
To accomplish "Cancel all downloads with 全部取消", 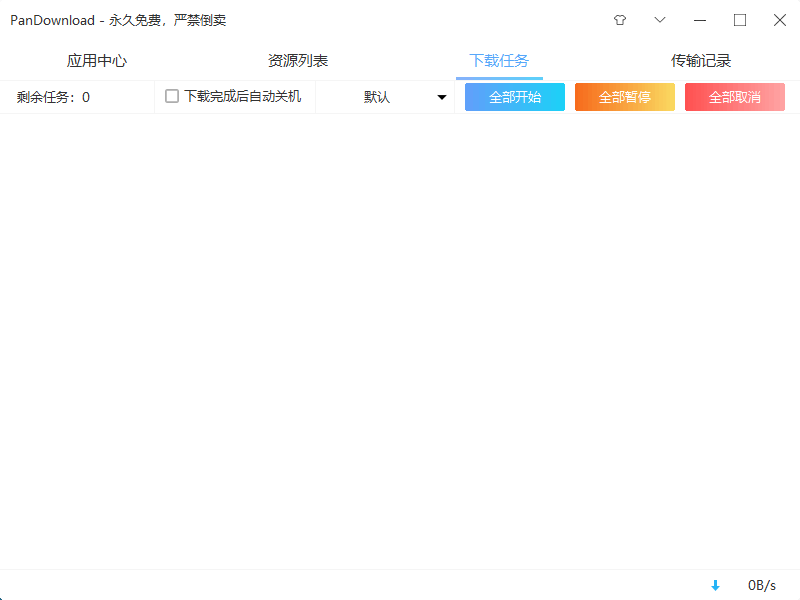I will [x=734, y=97].
